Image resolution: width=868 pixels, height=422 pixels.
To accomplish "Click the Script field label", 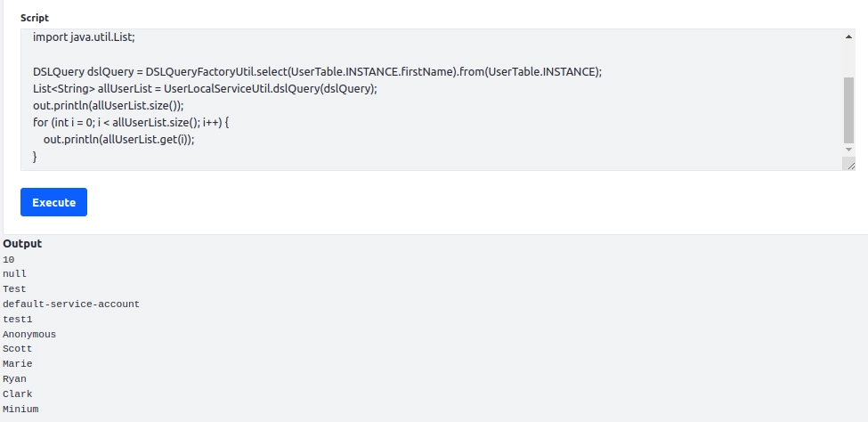I will [35, 18].
